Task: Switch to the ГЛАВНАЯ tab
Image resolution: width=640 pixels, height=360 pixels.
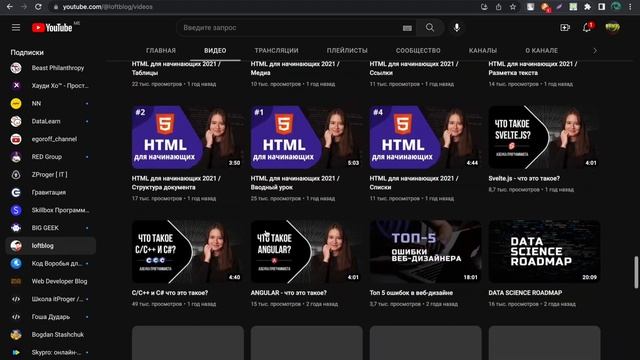Action: (161, 51)
